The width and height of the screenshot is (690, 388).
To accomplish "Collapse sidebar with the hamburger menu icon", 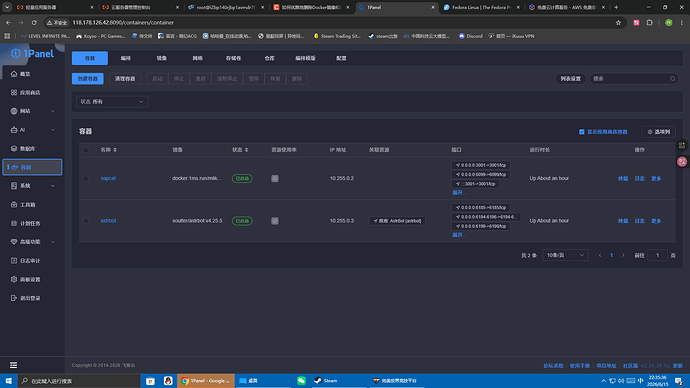I will [14, 365].
